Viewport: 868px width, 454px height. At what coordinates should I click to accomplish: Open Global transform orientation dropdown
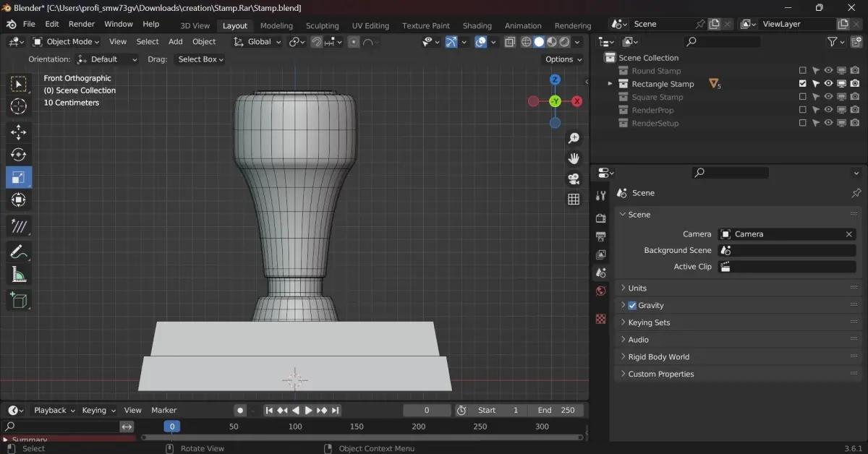(x=258, y=42)
